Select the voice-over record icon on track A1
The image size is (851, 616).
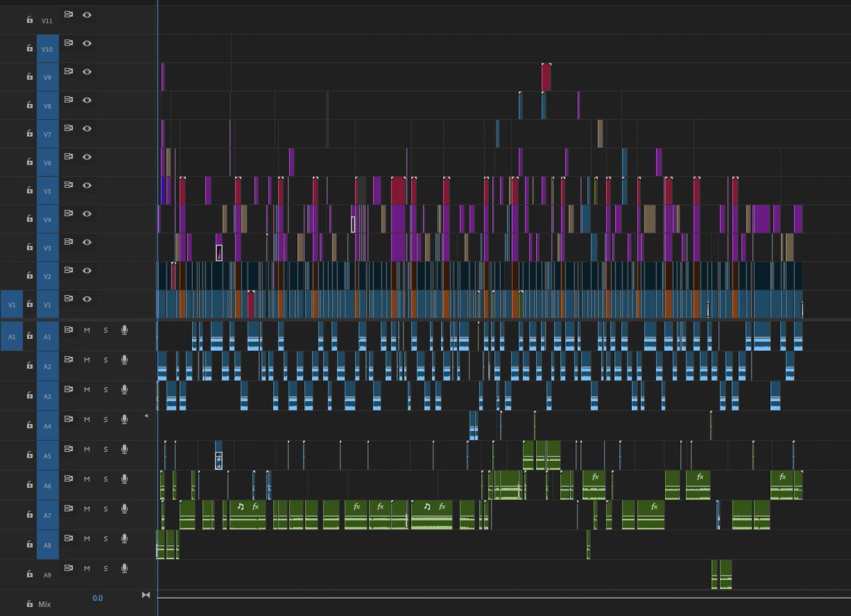tap(123, 330)
